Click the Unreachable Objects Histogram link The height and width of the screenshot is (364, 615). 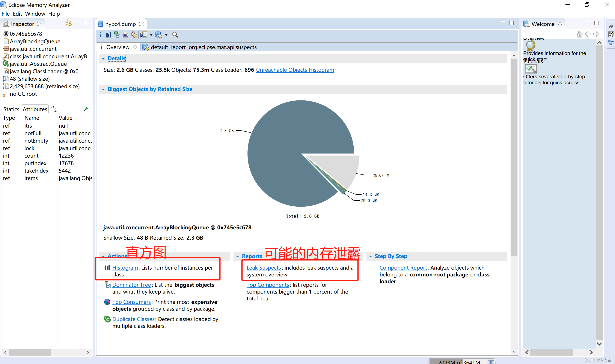pos(295,70)
